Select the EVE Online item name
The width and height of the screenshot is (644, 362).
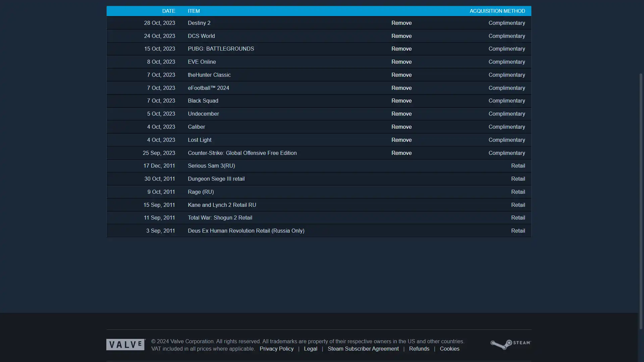tap(202, 62)
